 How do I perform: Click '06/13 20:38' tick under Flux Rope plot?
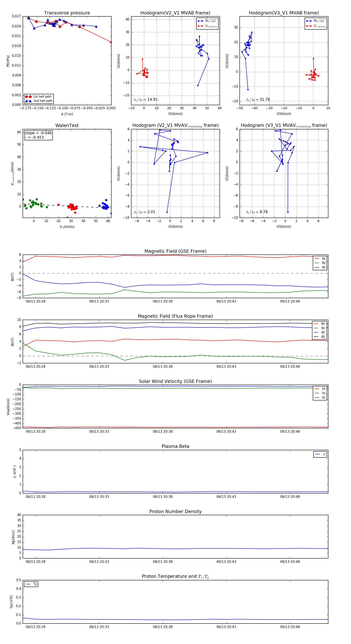pos(163,366)
